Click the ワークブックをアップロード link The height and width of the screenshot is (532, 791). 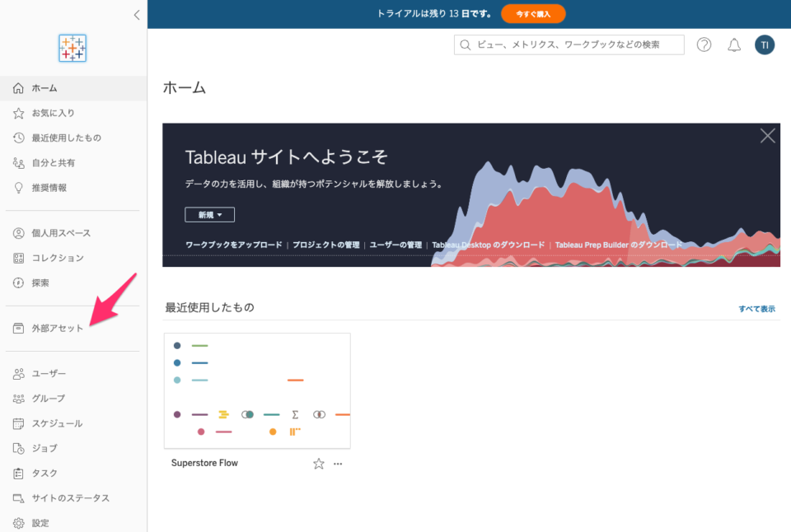click(x=233, y=245)
